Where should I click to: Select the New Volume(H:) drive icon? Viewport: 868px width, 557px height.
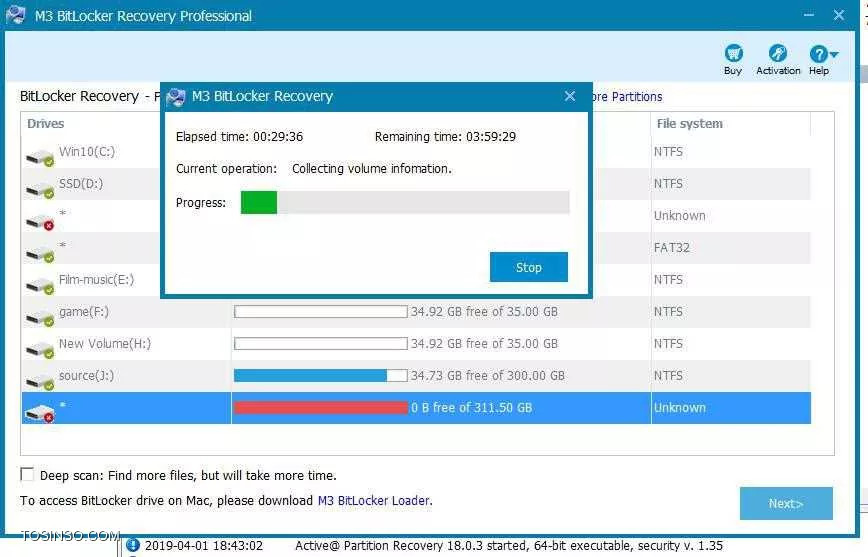tap(40, 350)
